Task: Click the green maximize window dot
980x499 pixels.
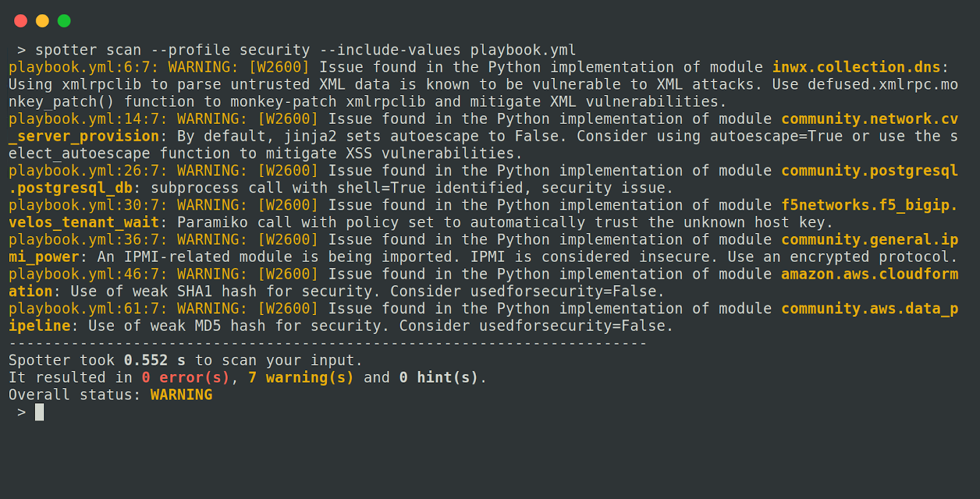Action: [64, 21]
